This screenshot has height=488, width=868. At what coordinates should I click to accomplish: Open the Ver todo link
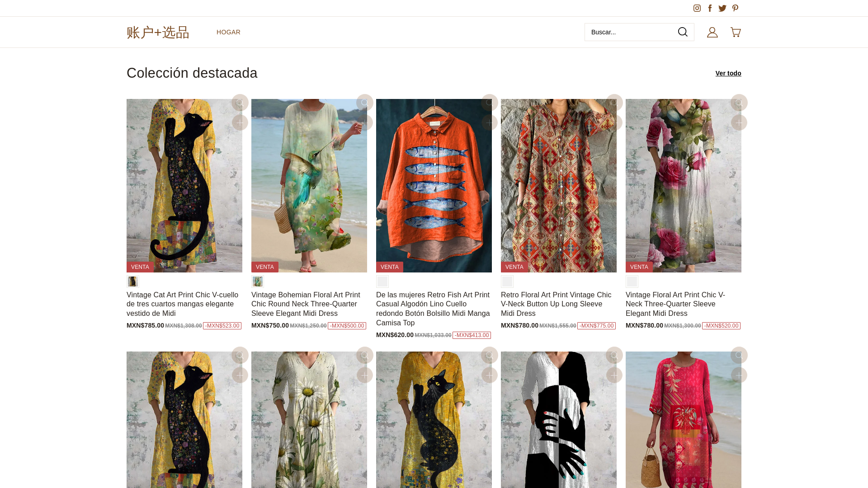click(728, 73)
